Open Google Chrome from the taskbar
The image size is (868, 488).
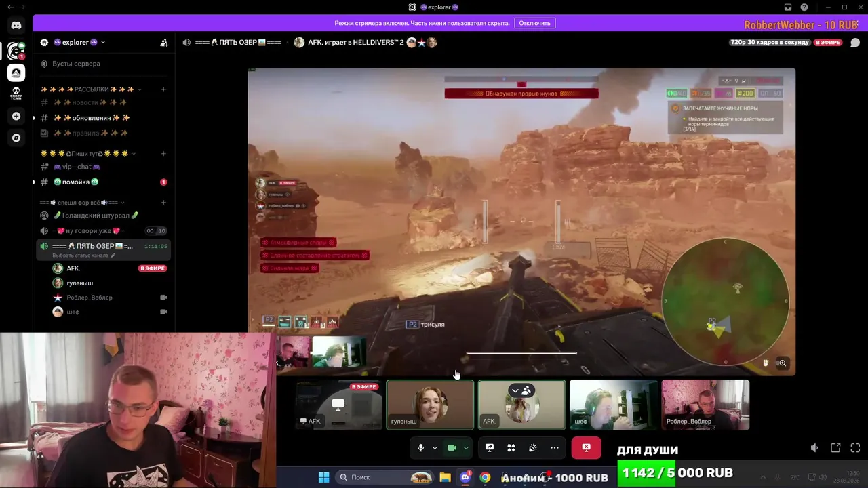pos(485,477)
